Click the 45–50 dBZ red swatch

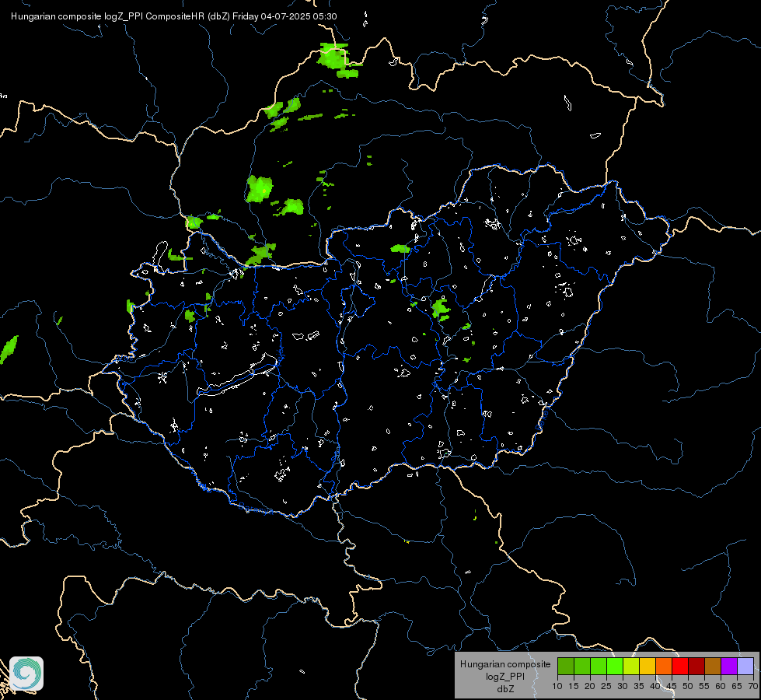pyautogui.click(x=680, y=666)
